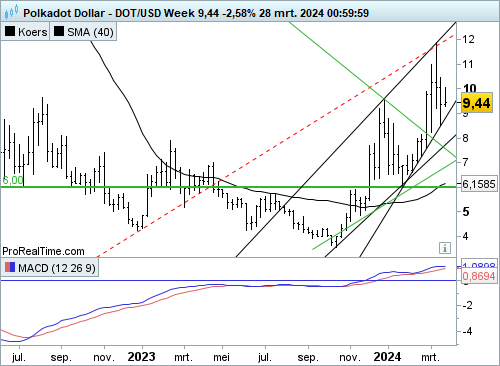
Task: Click the last mrt. label near 2024
Action: (431, 357)
